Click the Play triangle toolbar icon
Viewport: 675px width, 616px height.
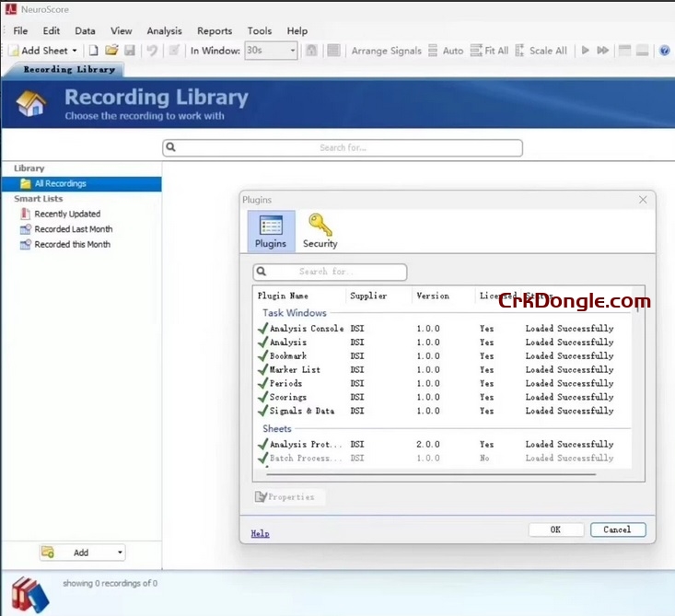585,51
